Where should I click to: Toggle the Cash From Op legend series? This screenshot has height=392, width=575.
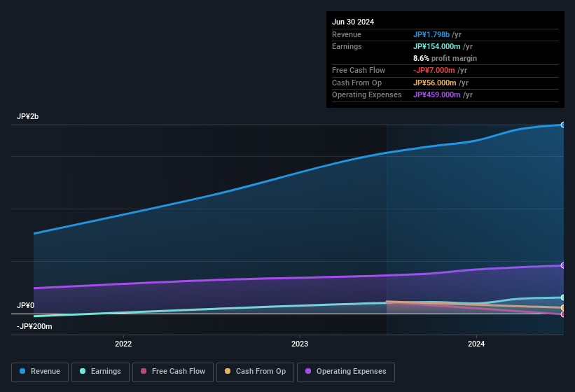pyautogui.click(x=255, y=372)
